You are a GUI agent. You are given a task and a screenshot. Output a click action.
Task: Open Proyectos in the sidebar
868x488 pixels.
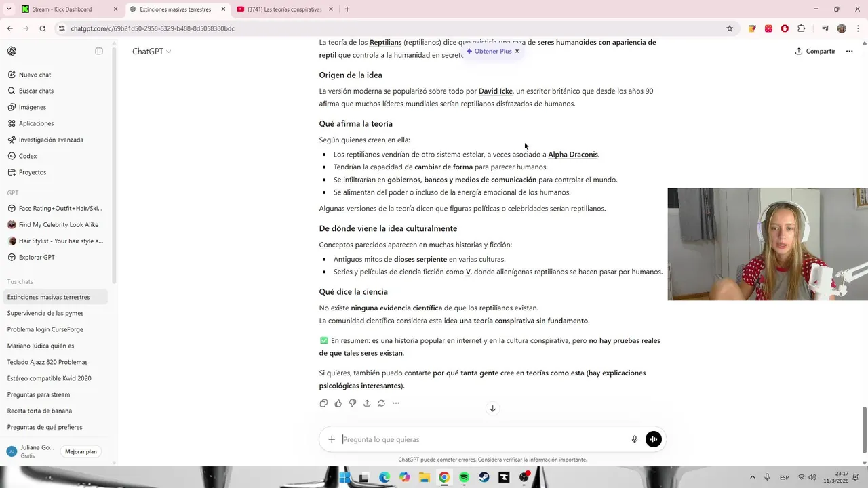click(x=56, y=172)
